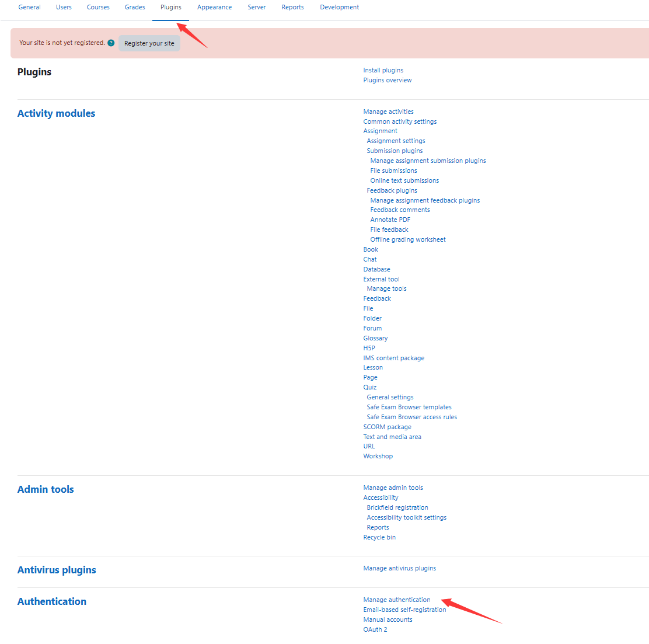Screen dimensions: 649x644
Task: Click Annotate PDF feedback plugin link
Action: click(390, 220)
